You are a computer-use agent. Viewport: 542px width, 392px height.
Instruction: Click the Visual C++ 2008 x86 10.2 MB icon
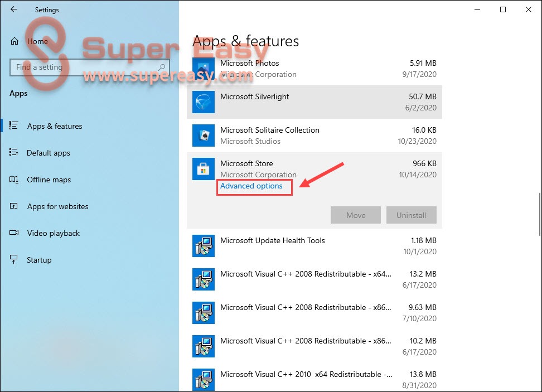point(203,346)
